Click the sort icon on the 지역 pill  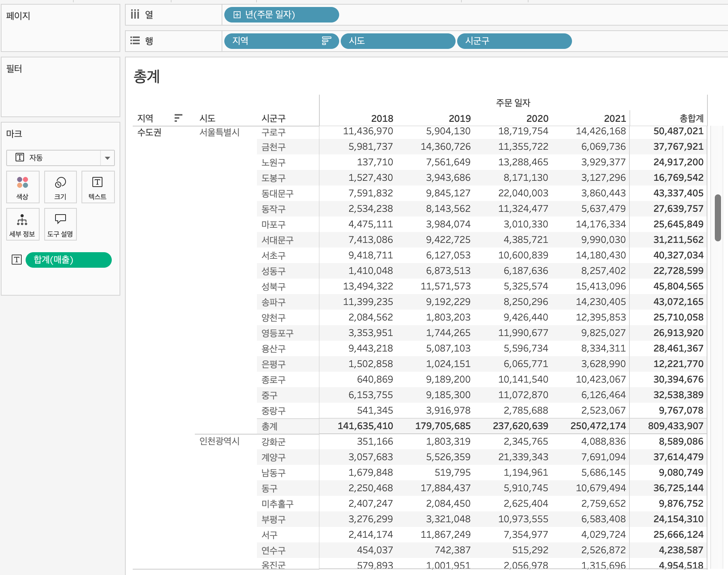click(x=326, y=41)
